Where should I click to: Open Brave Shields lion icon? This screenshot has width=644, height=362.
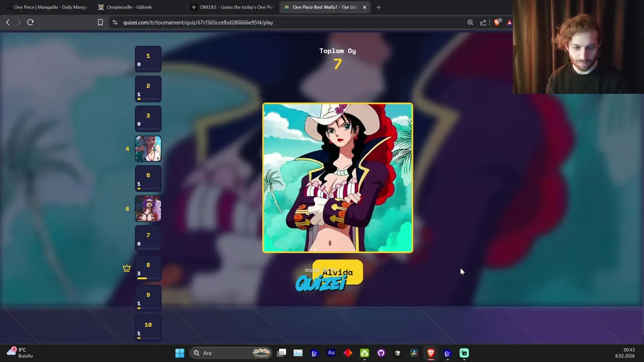click(497, 22)
